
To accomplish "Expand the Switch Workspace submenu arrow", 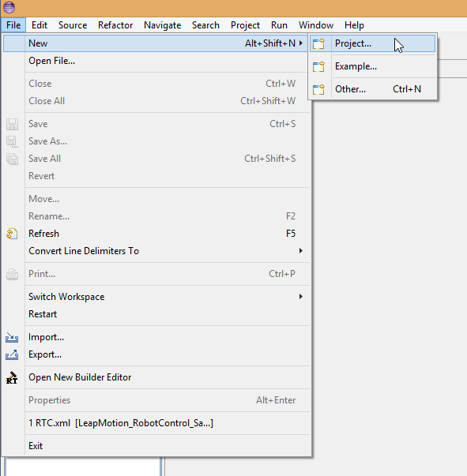I will click(301, 297).
